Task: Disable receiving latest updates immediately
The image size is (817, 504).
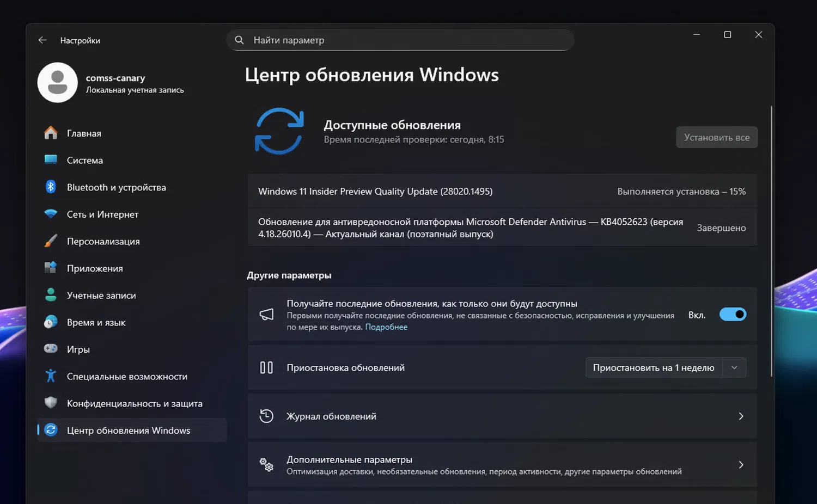Action: [x=733, y=314]
